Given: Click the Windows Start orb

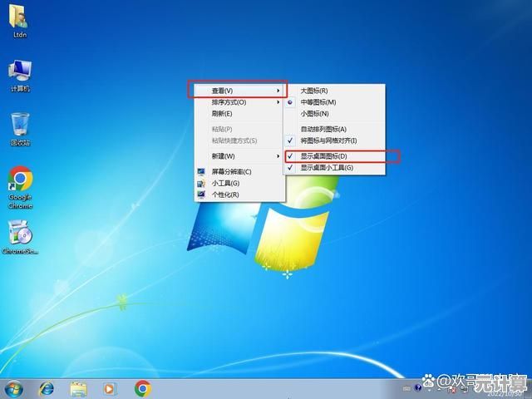Looking at the screenshot, I should click(14, 388).
